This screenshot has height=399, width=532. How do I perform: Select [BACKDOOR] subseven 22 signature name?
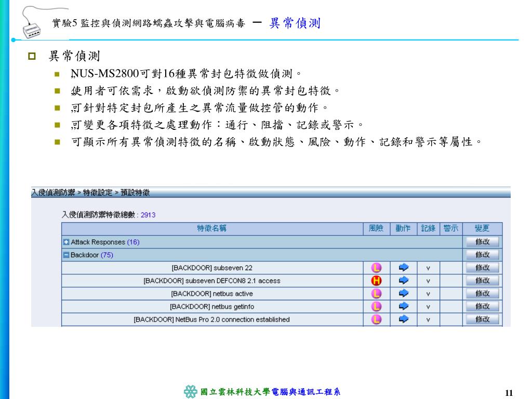(x=212, y=268)
